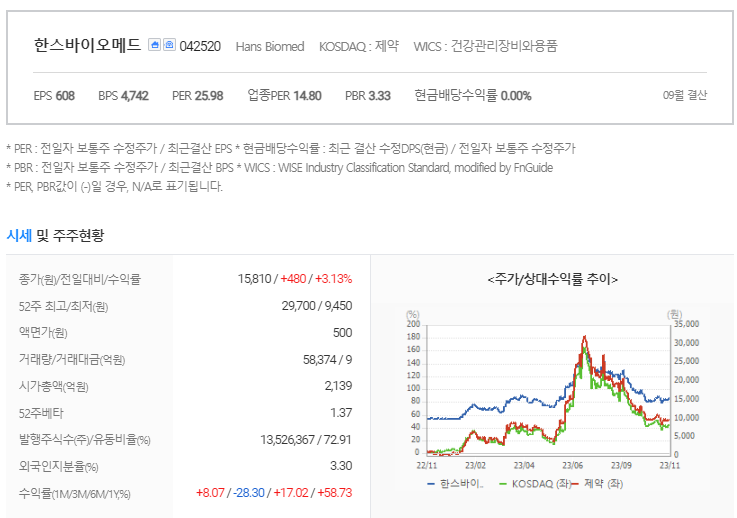Click the 제약 (좌) red legend entry
This screenshot has height=518, width=737.
pyautogui.click(x=597, y=483)
